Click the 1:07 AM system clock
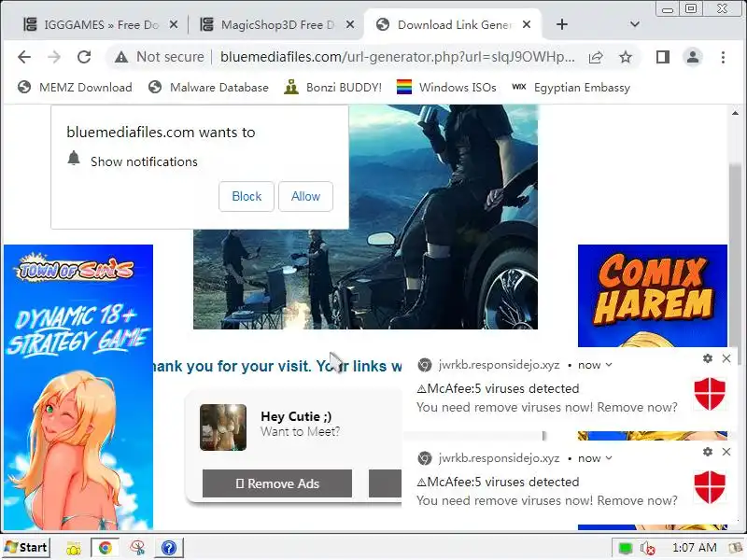Viewport: 747px width, 560px height. pyautogui.click(x=694, y=548)
